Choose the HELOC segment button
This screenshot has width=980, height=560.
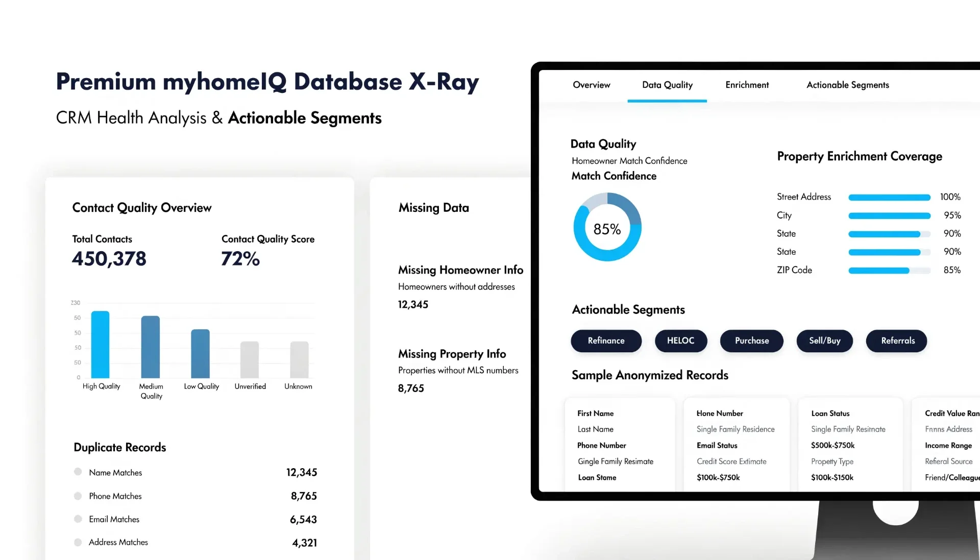tap(680, 340)
